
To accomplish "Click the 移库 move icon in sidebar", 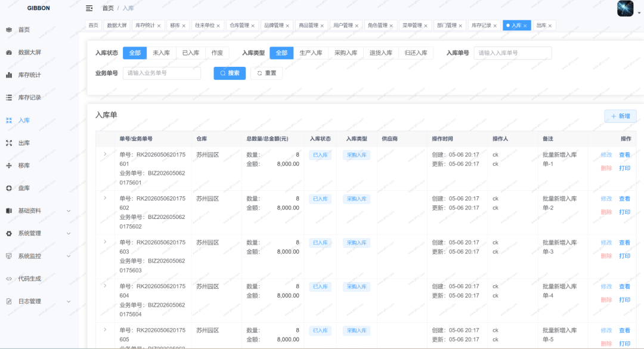I will click(9, 165).
